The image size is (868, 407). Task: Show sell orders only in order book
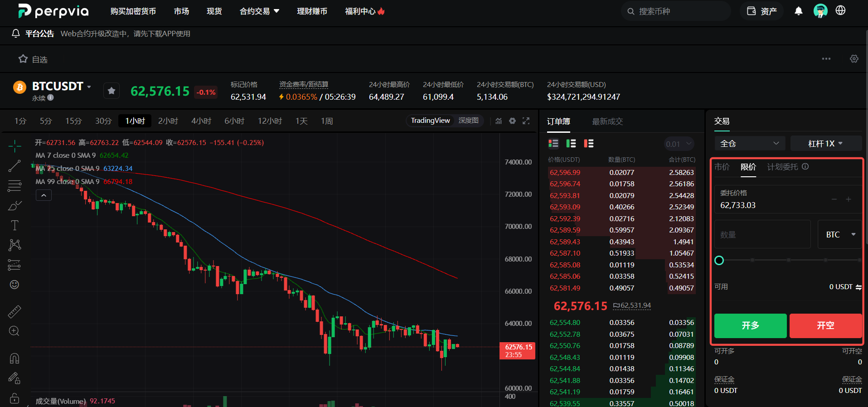click(588, 144)
